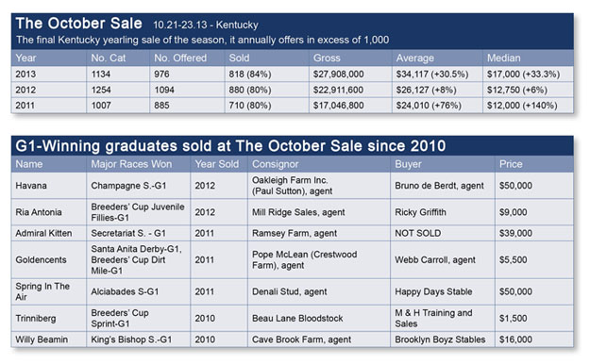Select the 880 (80%) sold cell
This screenshot has height=364, width=590.
click(x=250, y=90)
